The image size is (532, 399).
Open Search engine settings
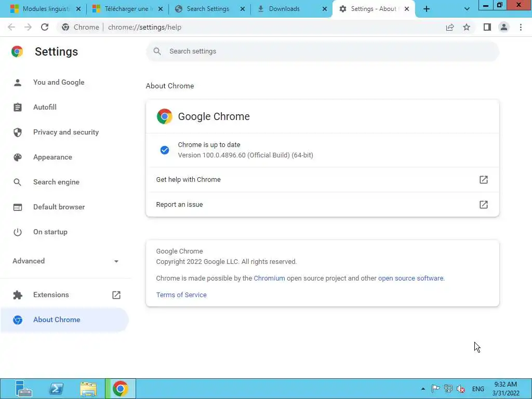point(56,182)
